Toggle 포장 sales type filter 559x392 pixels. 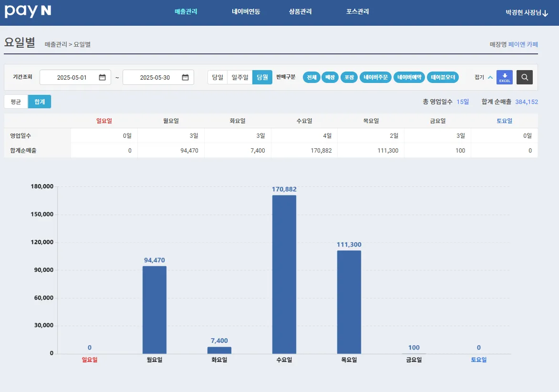(349, 77)
